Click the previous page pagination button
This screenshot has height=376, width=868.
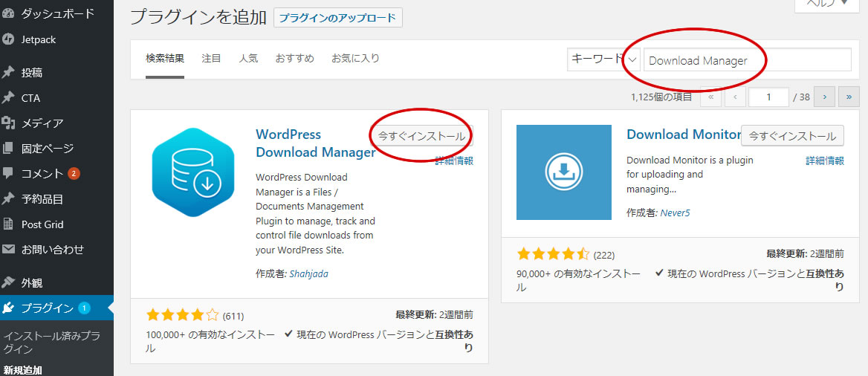click(x=735, y=97)
